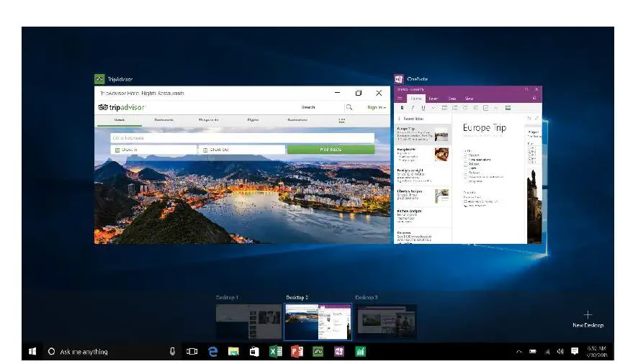Open the More tab in TripAdvisor

click(341, 120)
